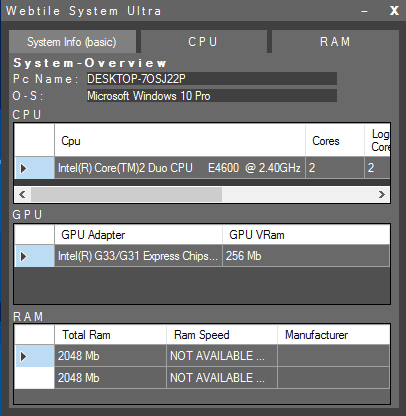Viewport: 406px width, 416px height.
Task: Click the CPU table horizontal scrollbar thumb
Action: pos(126,194)
